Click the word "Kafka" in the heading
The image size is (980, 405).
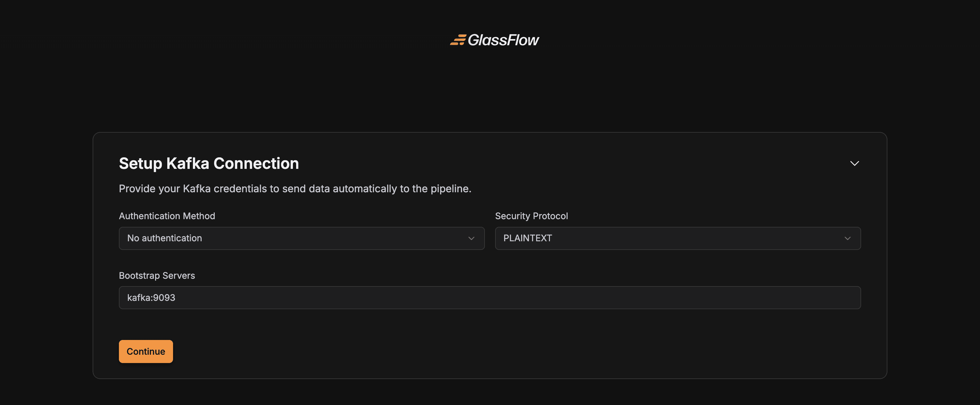[x=188, y=163]
